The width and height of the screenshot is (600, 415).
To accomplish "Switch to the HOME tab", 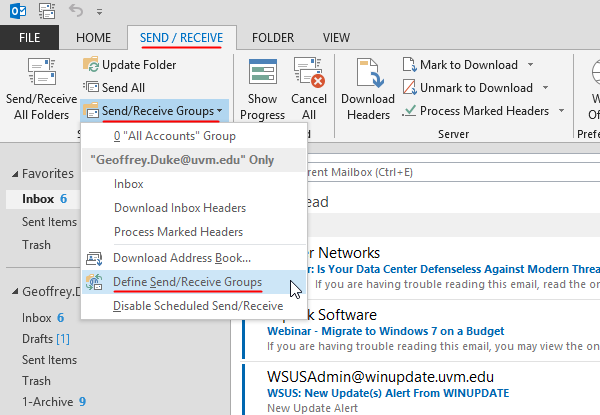I will (x=93, y=37).
